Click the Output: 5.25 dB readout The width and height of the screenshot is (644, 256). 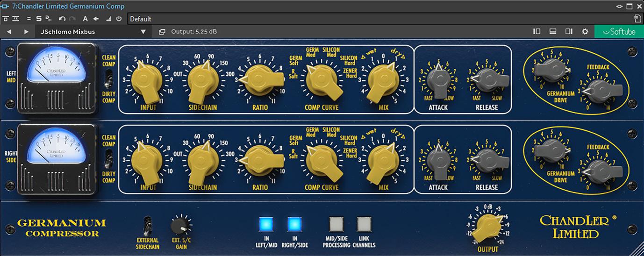194,32
